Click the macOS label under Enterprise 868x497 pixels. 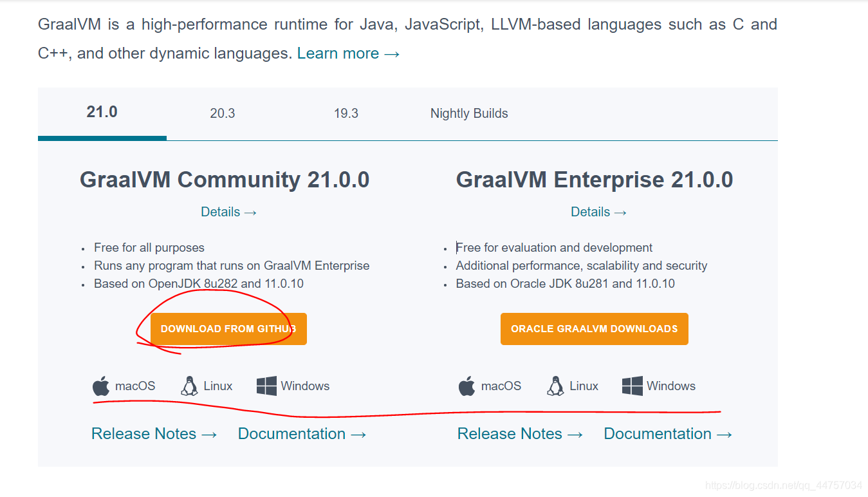501,386
